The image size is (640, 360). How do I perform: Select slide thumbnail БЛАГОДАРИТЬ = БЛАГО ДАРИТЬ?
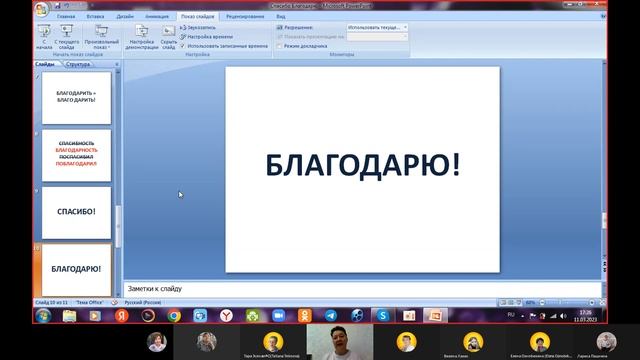click(76, 98)
